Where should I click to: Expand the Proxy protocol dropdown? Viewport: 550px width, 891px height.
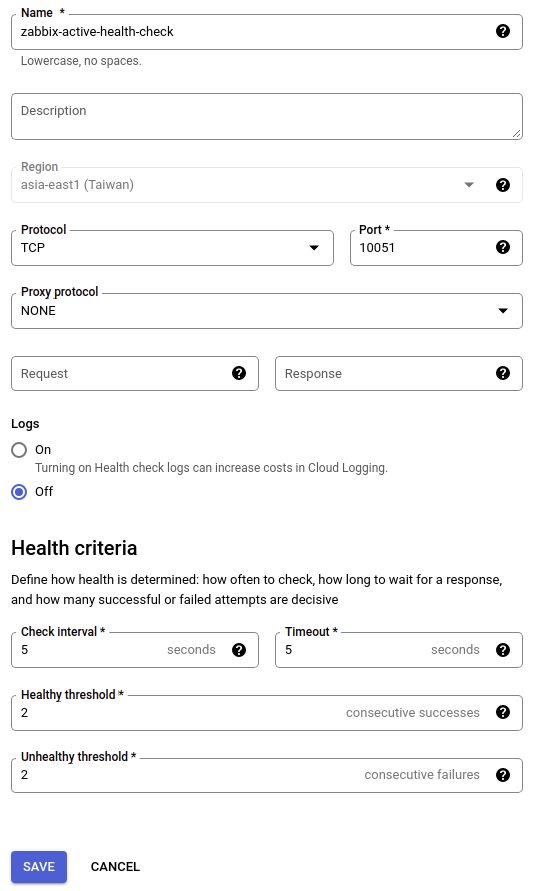pyautogui.click(x=266, y=311)
